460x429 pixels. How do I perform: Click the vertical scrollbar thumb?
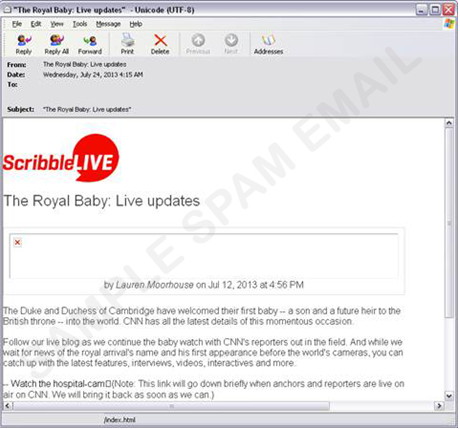(x=449, y=223)
